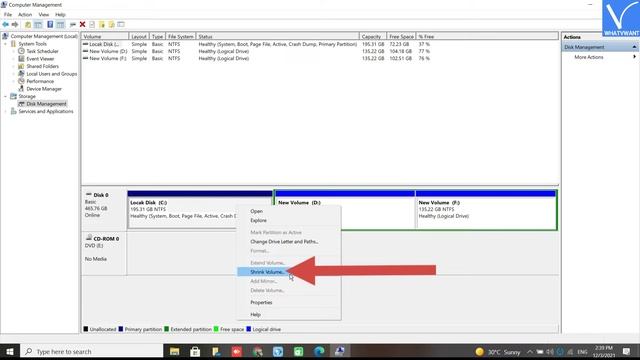Open the notification center icon
This screenshot has width=640, height=360.
(x=627, y=351)
